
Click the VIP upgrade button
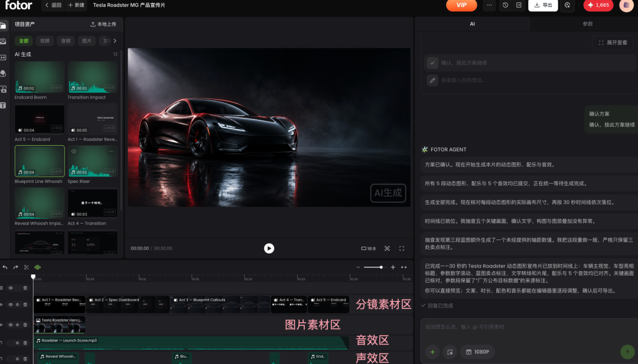click(461, 5)
